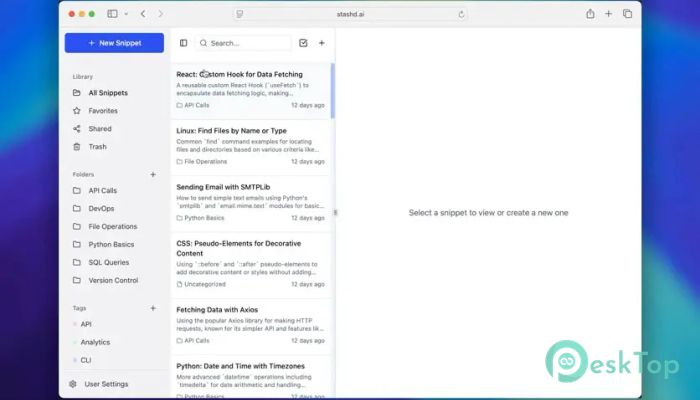Show Safari tab overview
Viewport: 700px width, 400px height.
point(627,14)
